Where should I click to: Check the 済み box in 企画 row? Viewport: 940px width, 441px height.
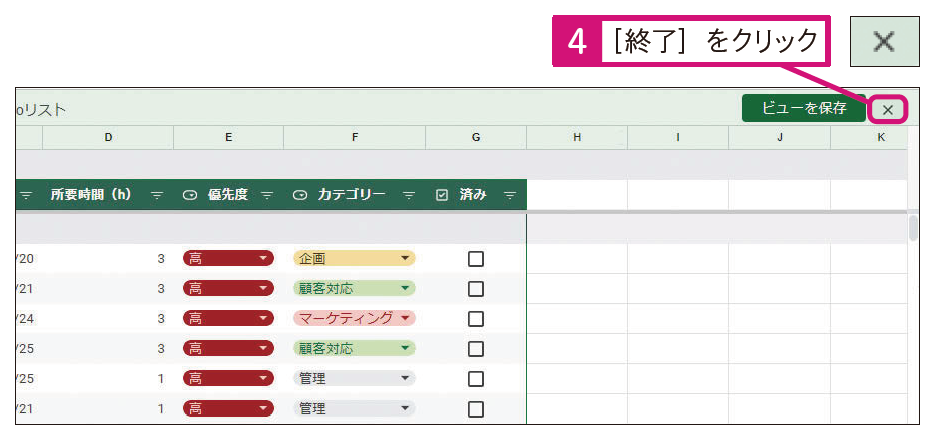[x=476, y=259]
